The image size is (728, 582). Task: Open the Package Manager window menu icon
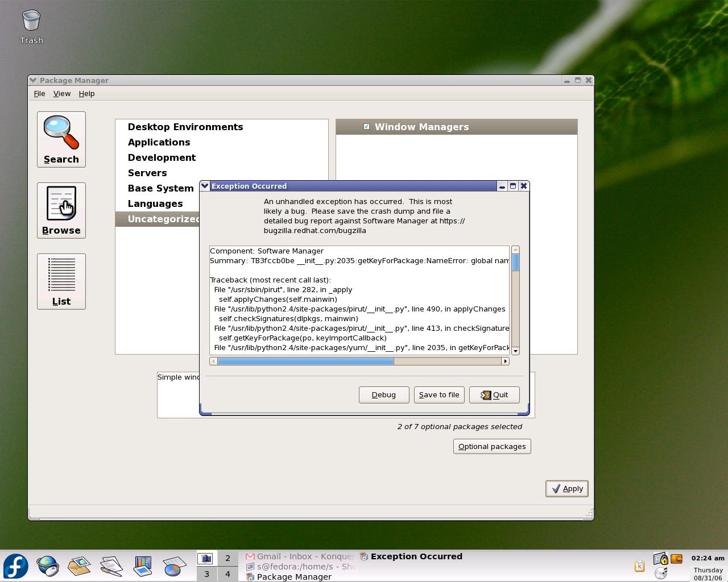(x=34, y=80)
